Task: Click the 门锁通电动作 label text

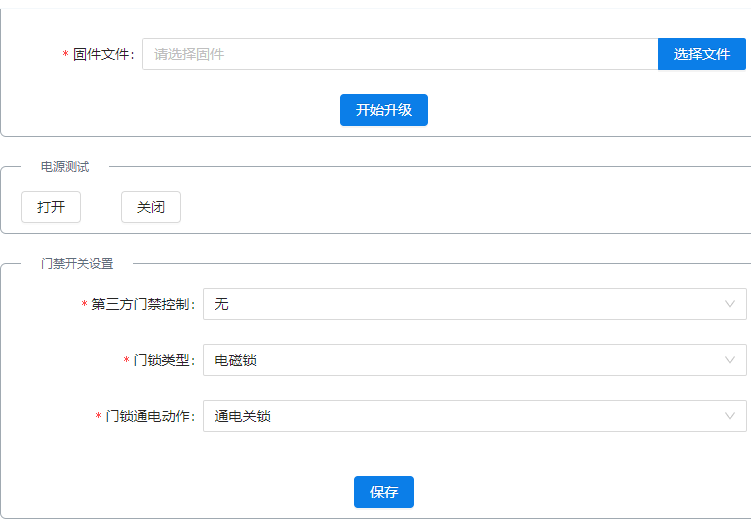Action: tap(150, 416)
